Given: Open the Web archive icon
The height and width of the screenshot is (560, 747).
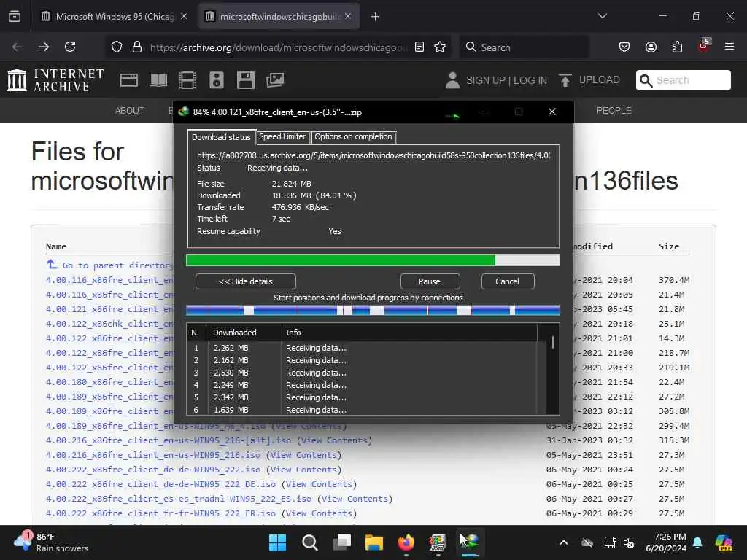Looking at the screenshot, I should pyautogui.click(x=128, y=80).
